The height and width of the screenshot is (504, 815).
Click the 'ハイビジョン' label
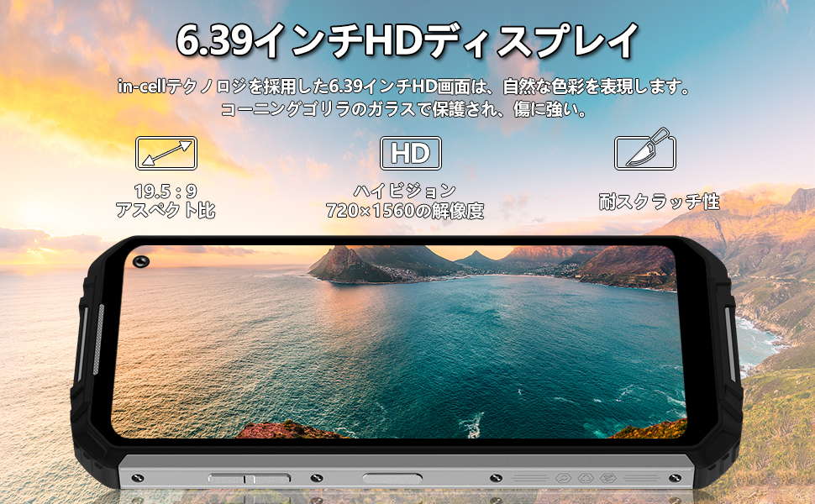(405, 191)
